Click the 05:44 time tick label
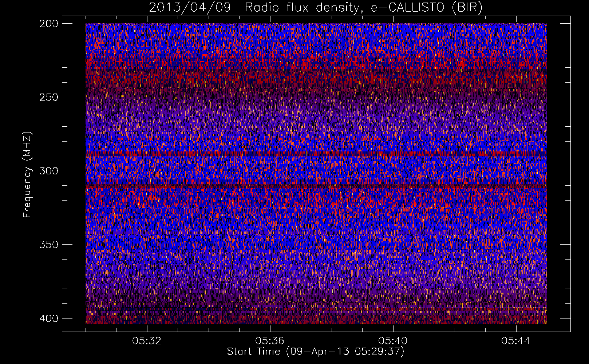 pyautogui.click(x=516, y=341)
